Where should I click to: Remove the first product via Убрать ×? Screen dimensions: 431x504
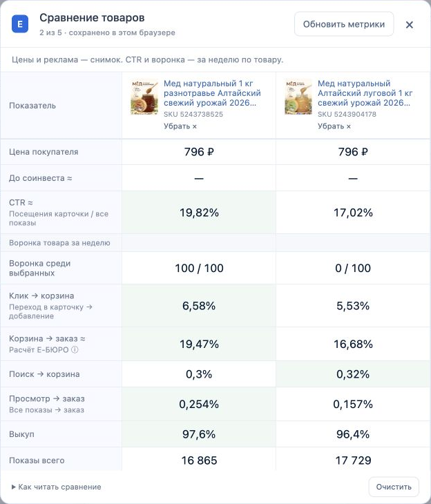[180, 126]
